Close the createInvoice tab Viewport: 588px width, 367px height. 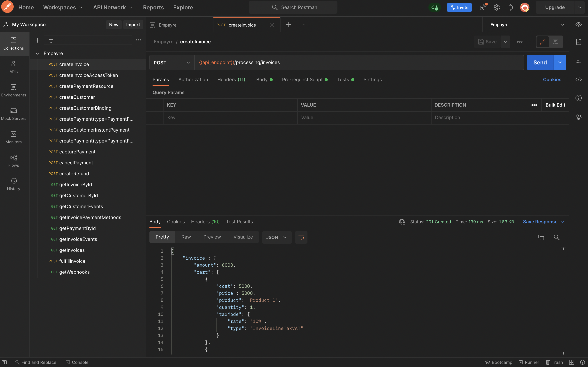tap(272, 25)
